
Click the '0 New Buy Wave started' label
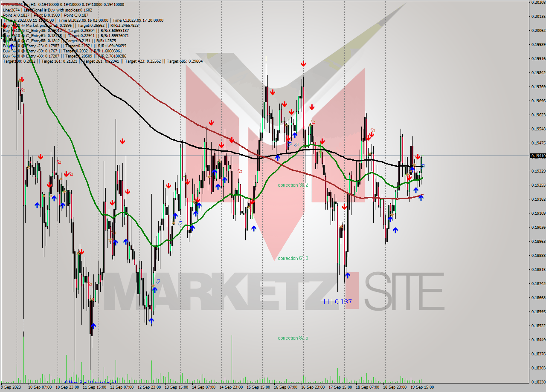pyautogui.click(x=90, y=382)
